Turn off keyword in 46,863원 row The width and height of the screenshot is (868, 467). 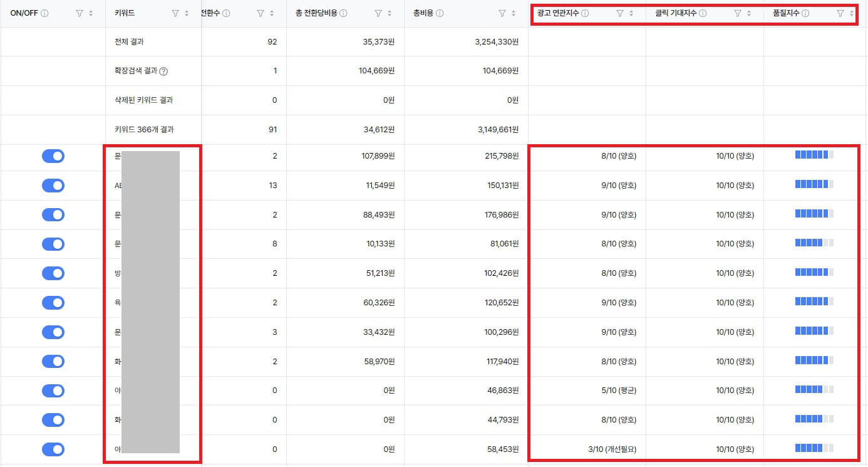53,391
